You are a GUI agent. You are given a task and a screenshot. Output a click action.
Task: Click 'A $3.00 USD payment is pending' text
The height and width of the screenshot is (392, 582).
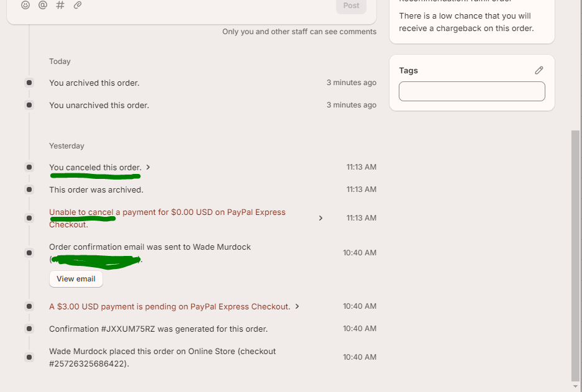click(170, 306)
